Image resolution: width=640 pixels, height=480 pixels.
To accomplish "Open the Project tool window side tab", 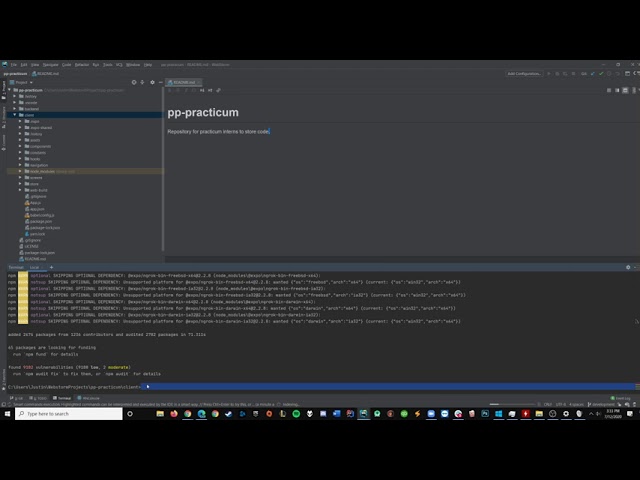I will [x=4, y=91].
